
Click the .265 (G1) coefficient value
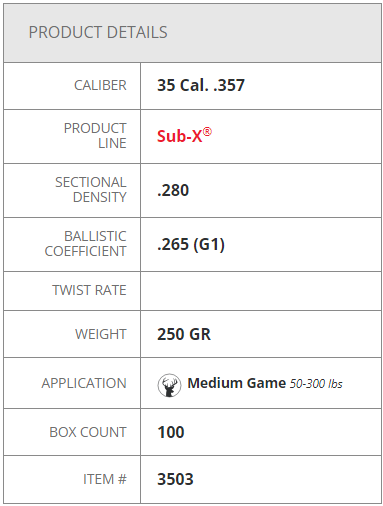pyautogui.click(x=191, y=244)
